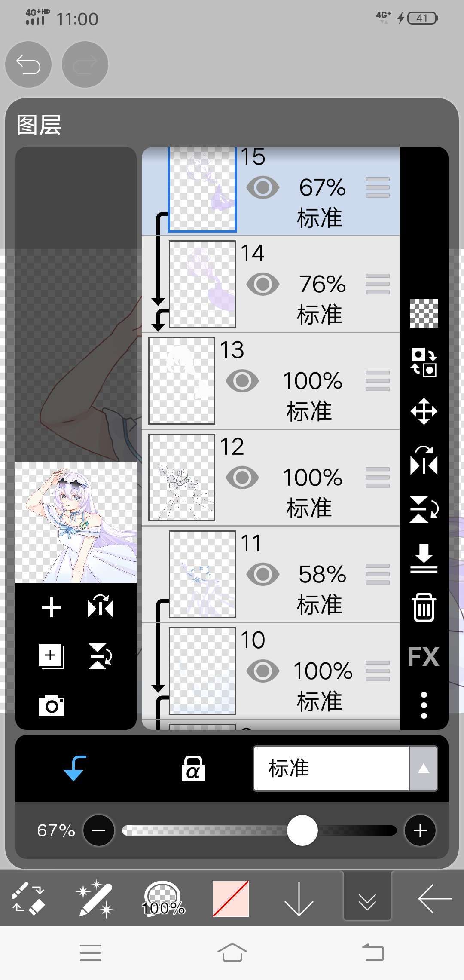Toggle the blue clipping arrow icon
The image size is (464, 980).
click(75, 768)
